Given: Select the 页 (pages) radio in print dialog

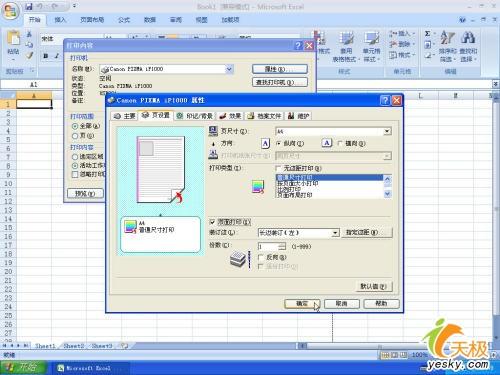Looking at the screenshot, I should [75, 136].
